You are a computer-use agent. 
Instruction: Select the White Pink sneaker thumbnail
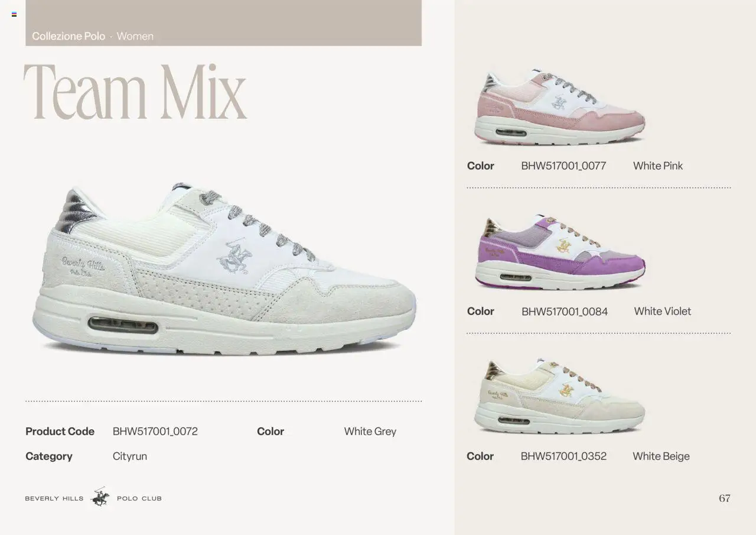(559, 107)
